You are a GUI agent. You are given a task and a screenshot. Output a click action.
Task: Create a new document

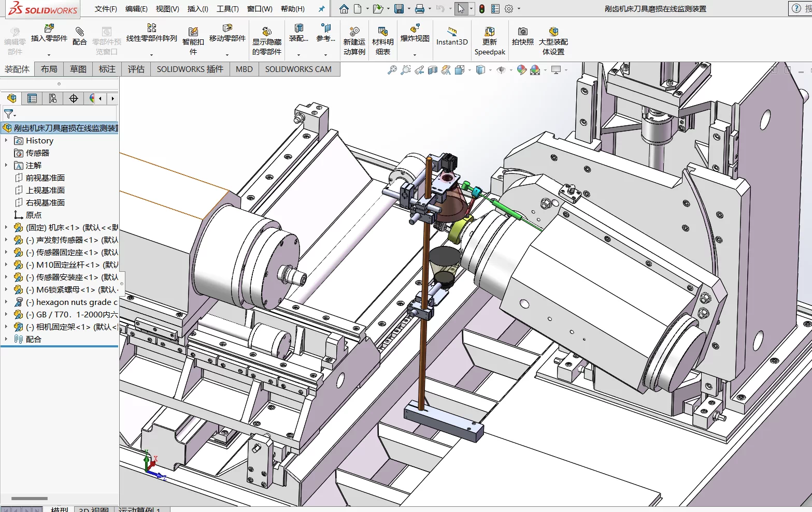(x=358, y=9)
